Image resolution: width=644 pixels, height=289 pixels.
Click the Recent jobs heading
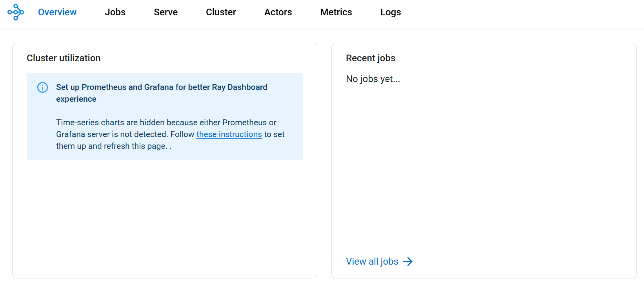click(x=370, y=58)
